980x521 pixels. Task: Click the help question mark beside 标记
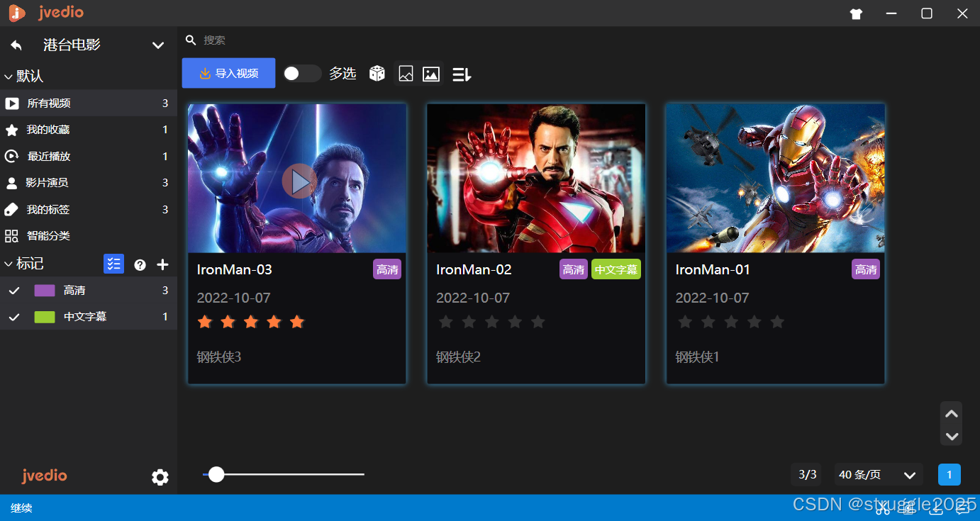point(140,264)
